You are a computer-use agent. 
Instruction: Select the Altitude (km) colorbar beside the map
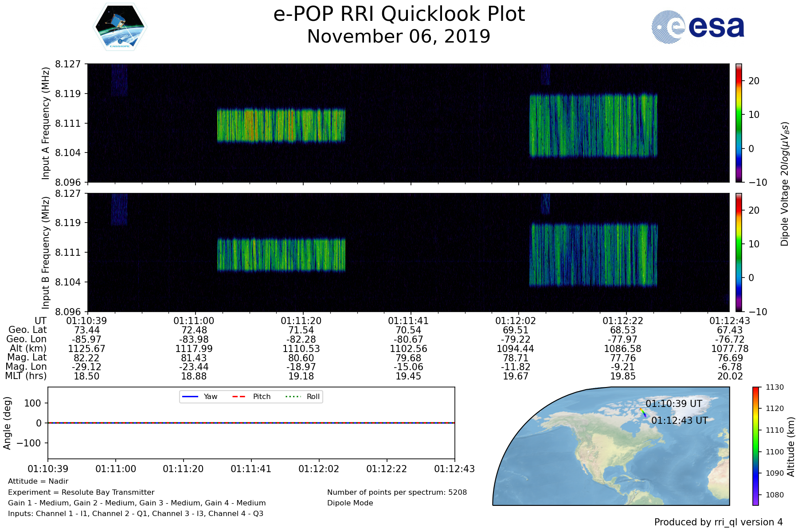[755, 446]
